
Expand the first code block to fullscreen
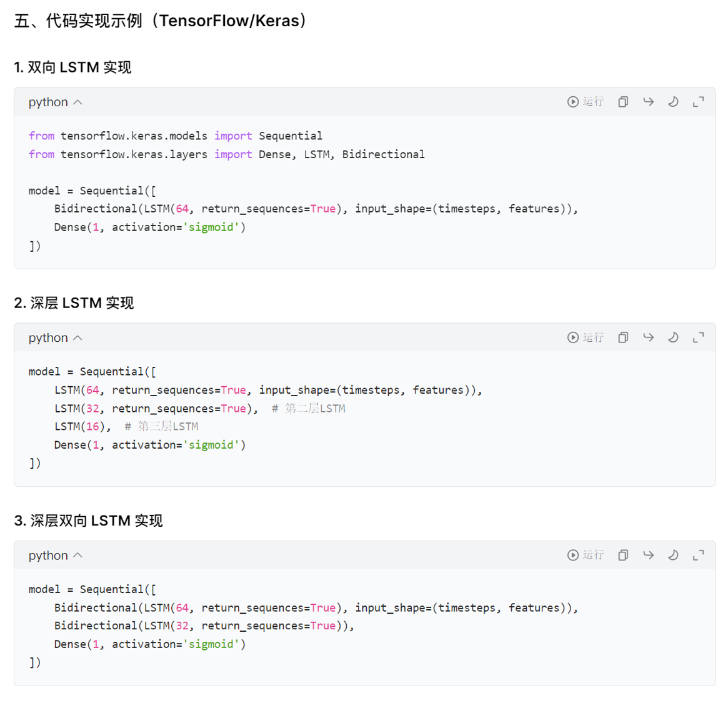click(698, 102)
